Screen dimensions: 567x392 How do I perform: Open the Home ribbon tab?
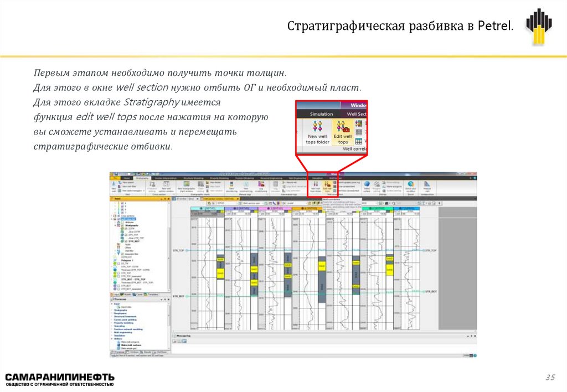pyautogui.click(x=127, y=178)
